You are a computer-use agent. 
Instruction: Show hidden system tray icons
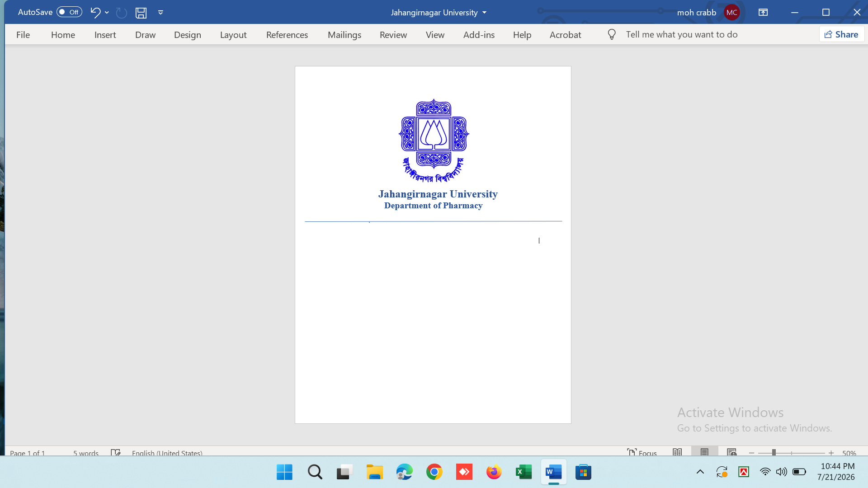tap(700, 472)
